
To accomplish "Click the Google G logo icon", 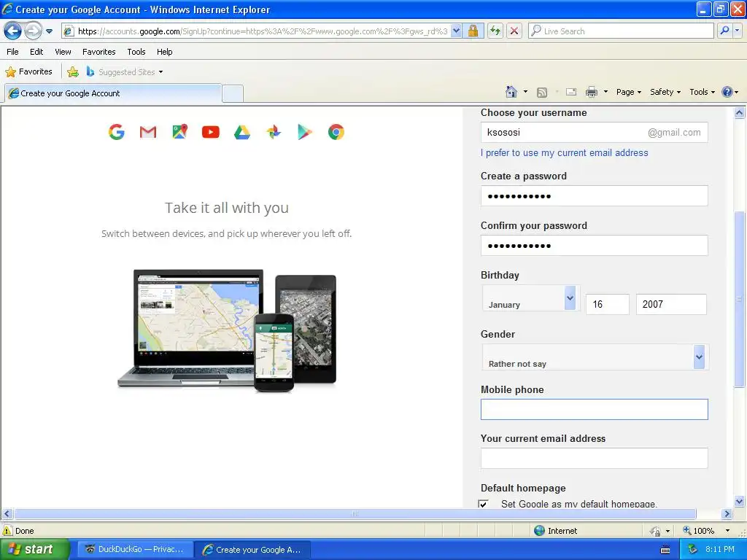I will tap(117, 132).
